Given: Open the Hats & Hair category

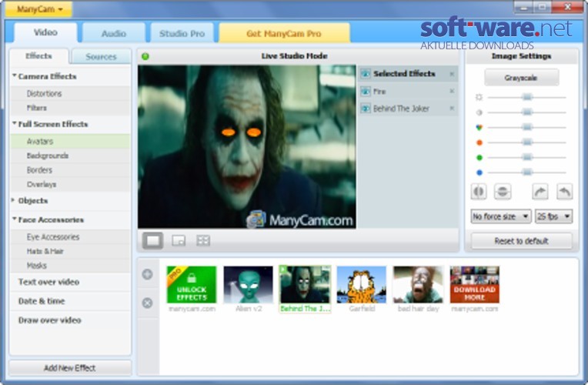Looking at the screenshot, I should click(70, 251).
